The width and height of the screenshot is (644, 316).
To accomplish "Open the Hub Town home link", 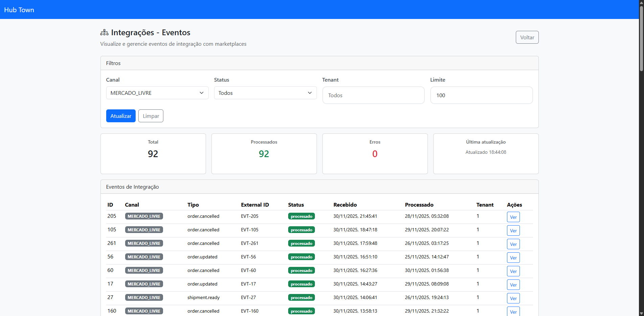I will point(19,10).
